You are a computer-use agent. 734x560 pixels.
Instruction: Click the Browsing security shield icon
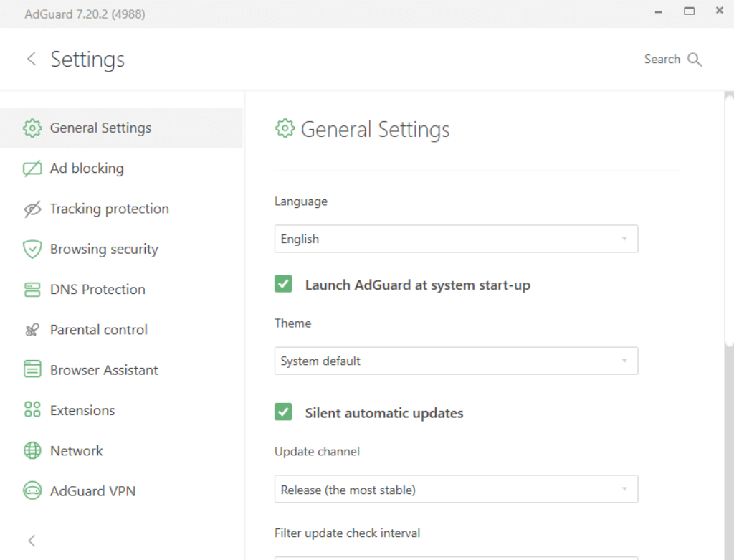click(32, 249)
